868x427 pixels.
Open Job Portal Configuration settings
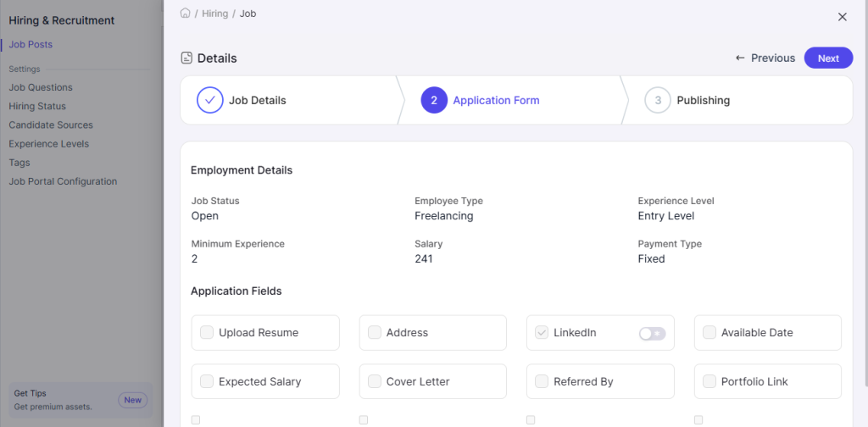[x=63, y=181]
